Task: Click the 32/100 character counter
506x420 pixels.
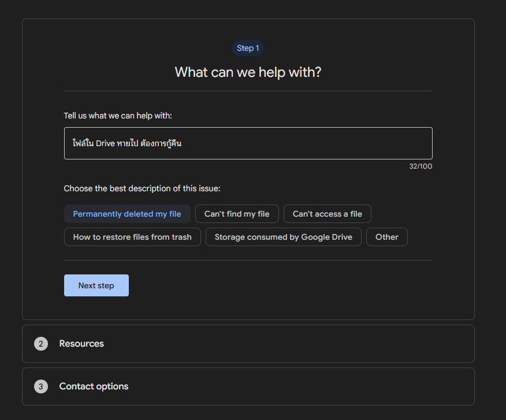Action: (x=421, y=166)
